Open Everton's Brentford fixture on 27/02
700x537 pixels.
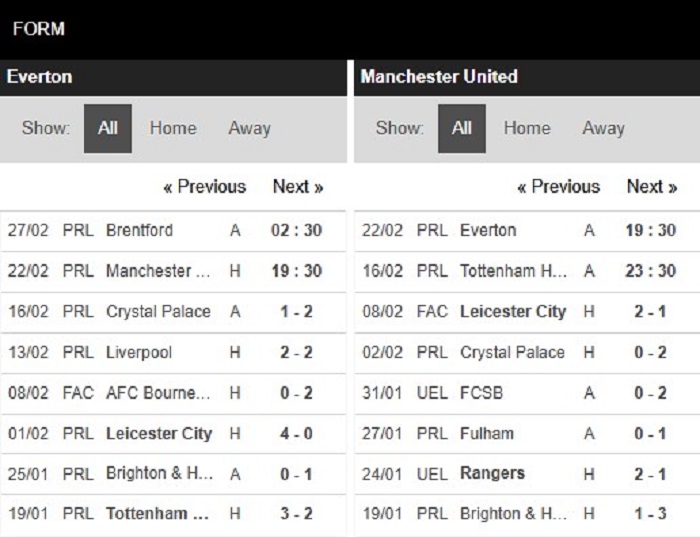pos(173,231)
